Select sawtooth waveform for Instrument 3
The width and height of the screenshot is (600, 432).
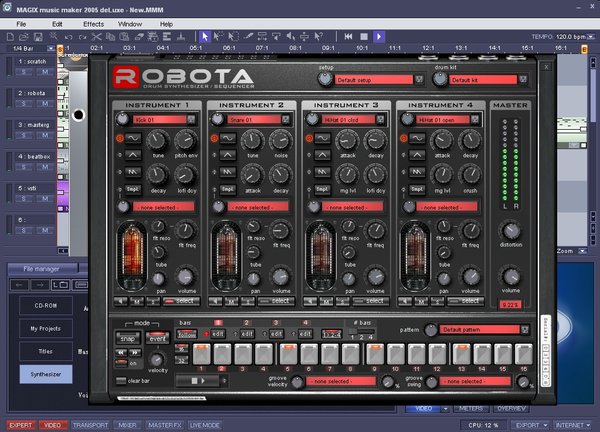point(322,172)
